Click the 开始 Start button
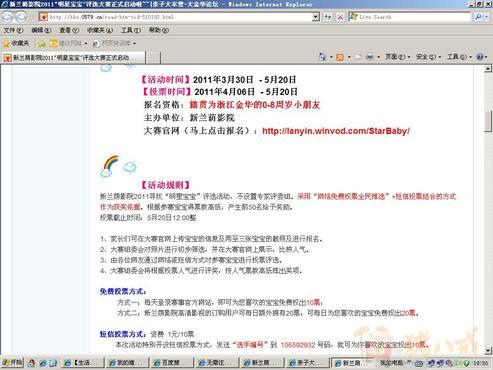Viewport: 493px width, 370px height. 12,362
